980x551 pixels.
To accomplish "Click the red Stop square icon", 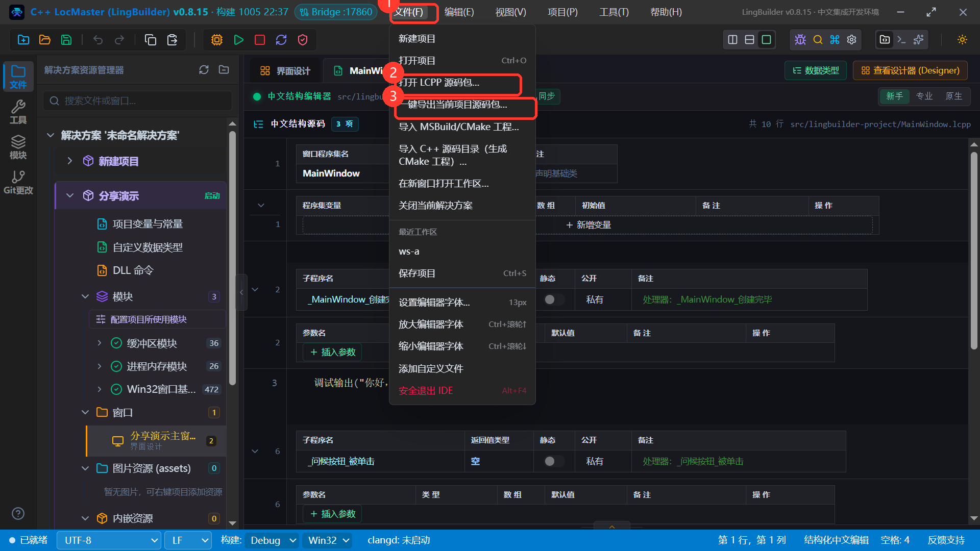I will [x=260, y=40].
